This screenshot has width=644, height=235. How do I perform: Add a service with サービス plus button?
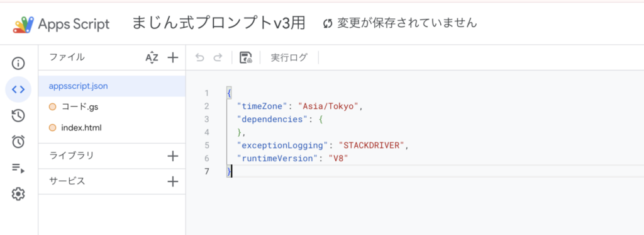tap(174, 181)
